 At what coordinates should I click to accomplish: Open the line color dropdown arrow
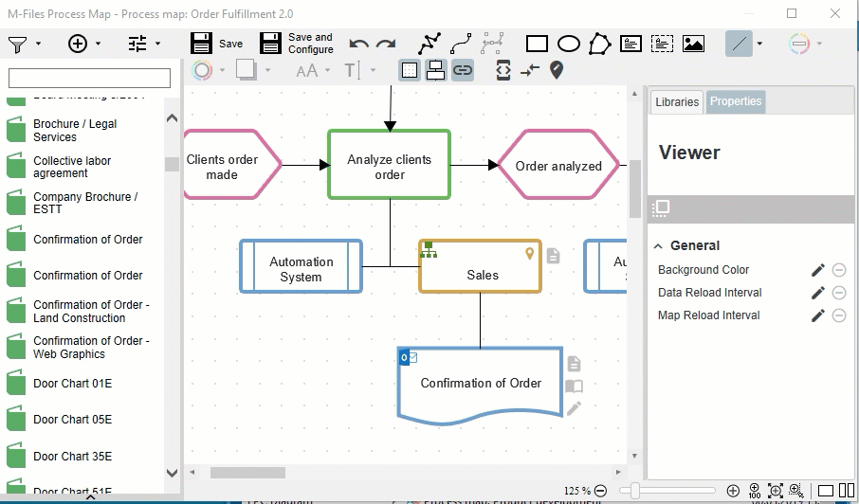pyautogui.click(x=819, y=44)
